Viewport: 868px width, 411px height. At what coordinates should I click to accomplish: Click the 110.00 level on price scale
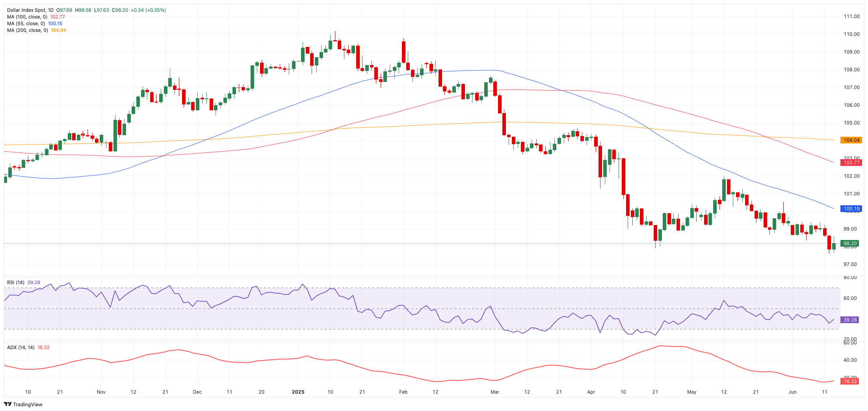coord(851,34)
